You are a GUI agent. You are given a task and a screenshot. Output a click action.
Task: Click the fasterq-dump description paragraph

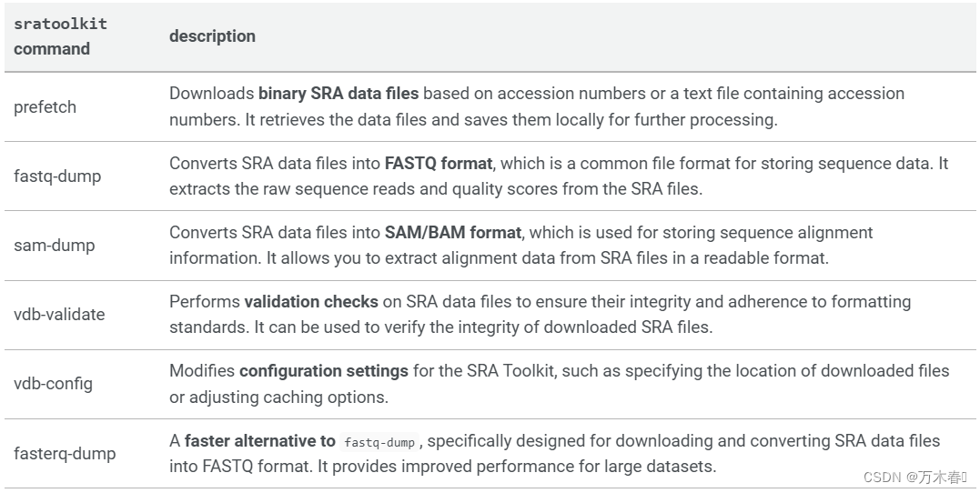point(554,453)
